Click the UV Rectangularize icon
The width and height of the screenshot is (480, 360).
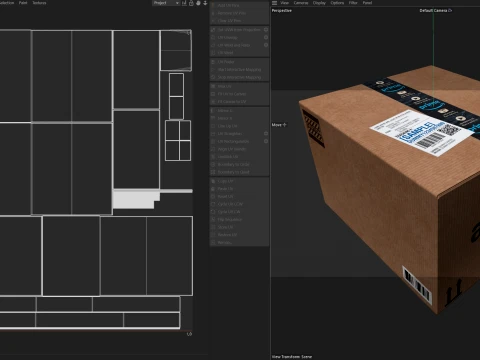click(213, 141)
